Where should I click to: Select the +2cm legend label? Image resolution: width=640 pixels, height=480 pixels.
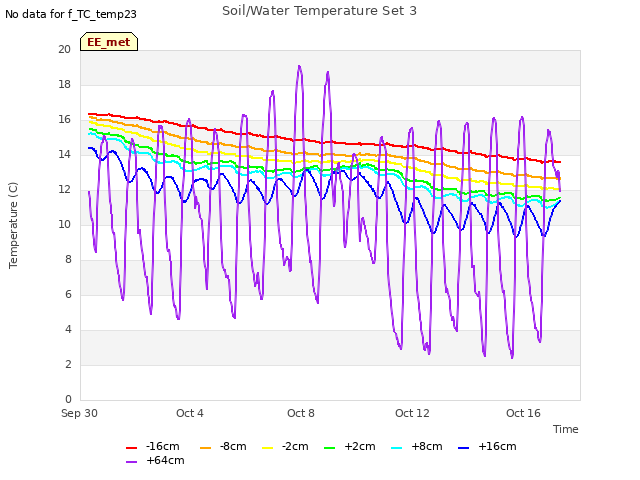click(x=360, y=447)
